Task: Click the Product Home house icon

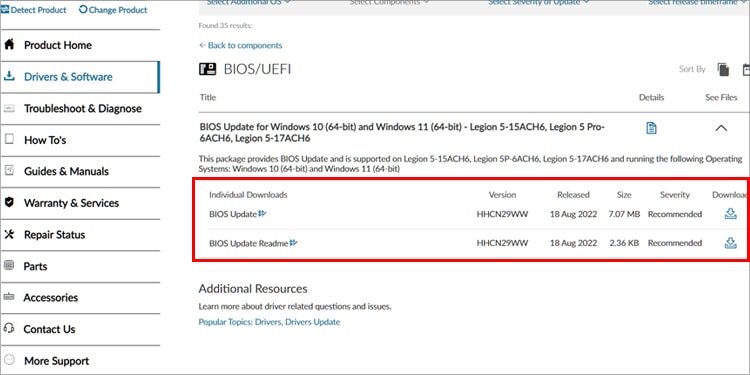Action: (x=9, y=44)
